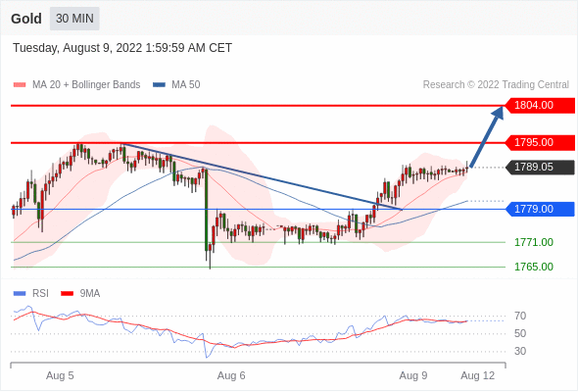
Task: Click the 1765.00 support level label
Action: click(x=534, y=267)
